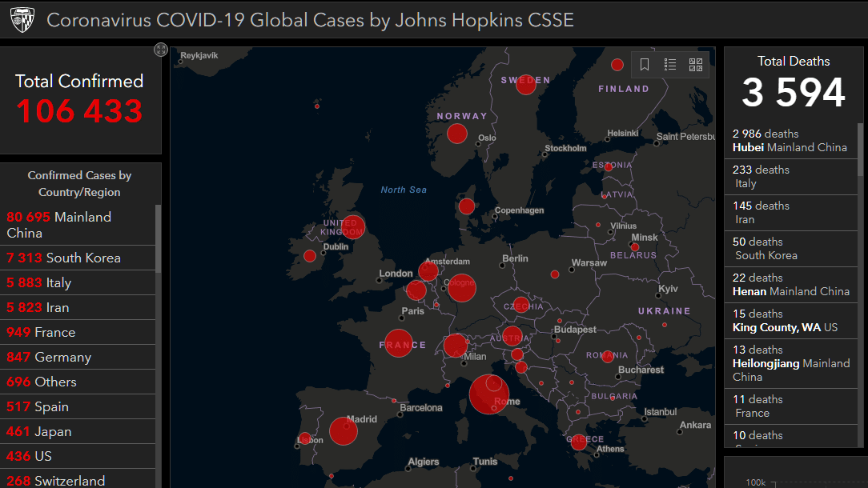This screenshot has height=488, width=868.
Task: Click the Total Deaths count 3 594
Action: click(x=793, y=92)
